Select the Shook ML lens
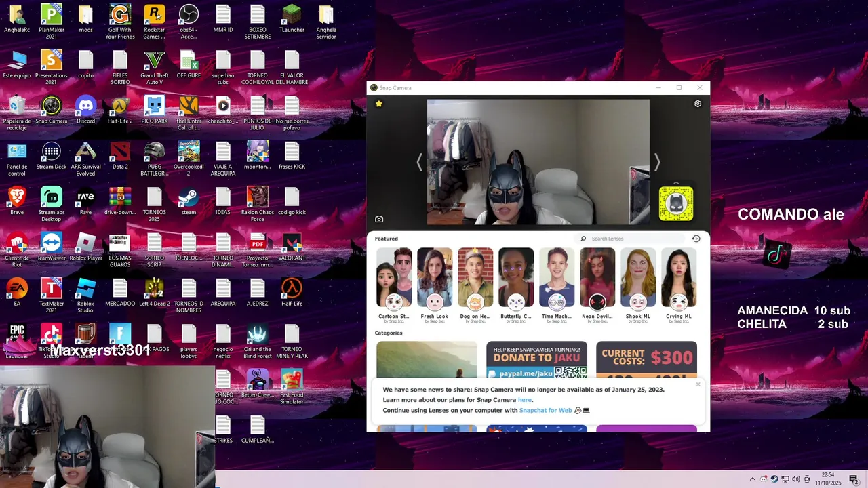868x488 pixels. 638,285
